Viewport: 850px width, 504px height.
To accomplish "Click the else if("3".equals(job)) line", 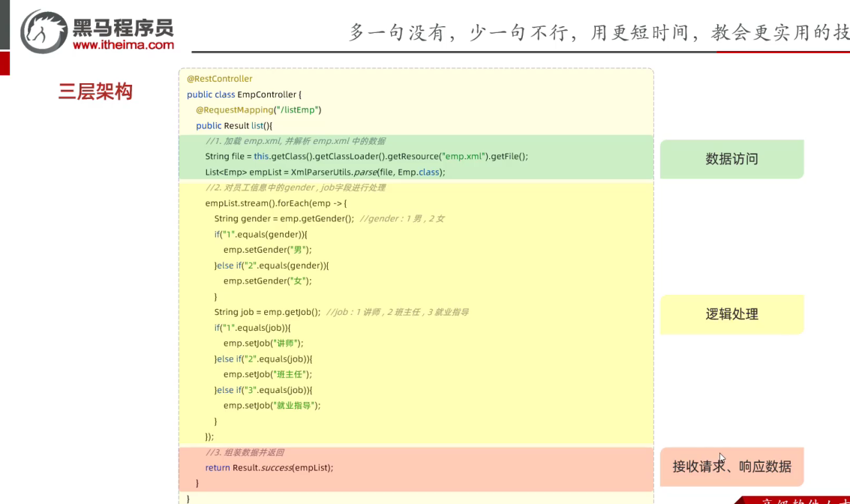I will [x=263, y=390].
